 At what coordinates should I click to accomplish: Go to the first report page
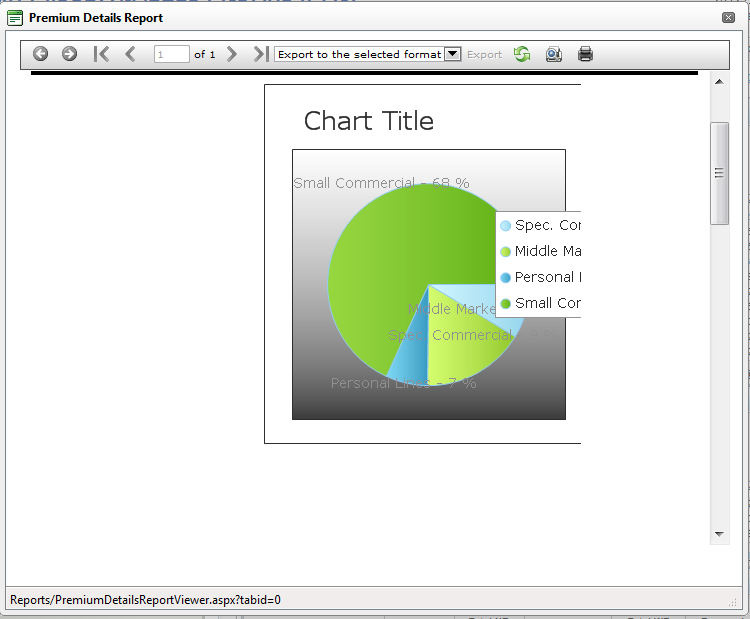pos(101,54)
